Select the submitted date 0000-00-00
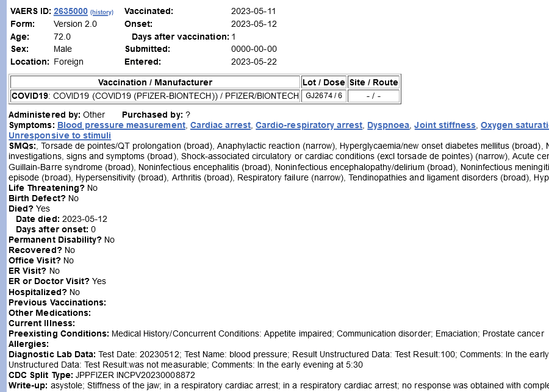549x392 pixels. click(x=254, y=49)
